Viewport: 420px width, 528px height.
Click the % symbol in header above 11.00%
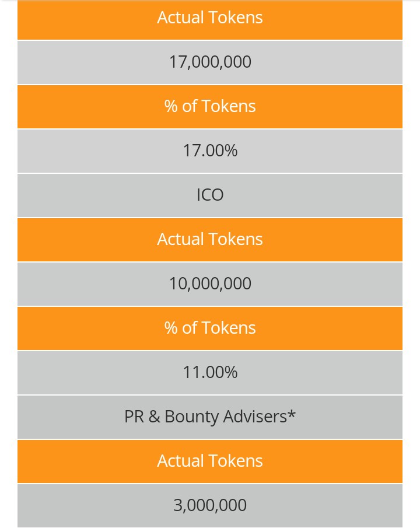171,328
